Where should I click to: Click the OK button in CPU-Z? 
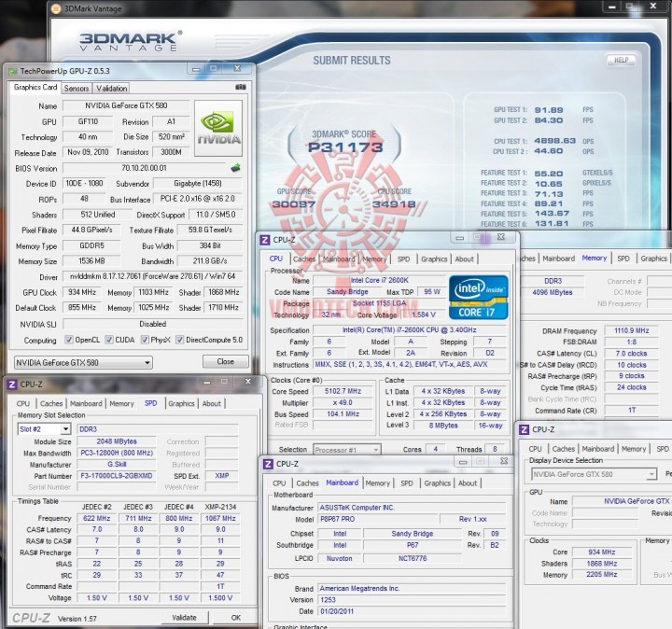(x=236, y=618)
